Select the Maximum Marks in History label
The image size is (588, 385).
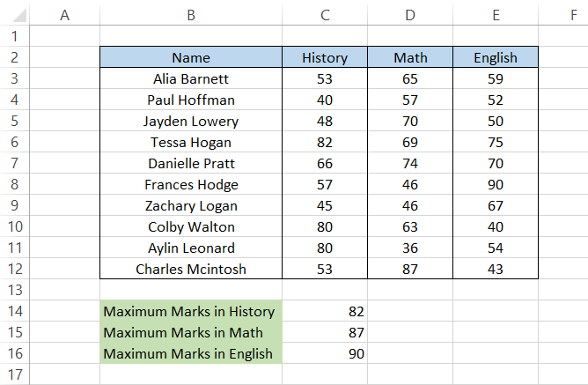pyautogui.click(x=191, y=311)
